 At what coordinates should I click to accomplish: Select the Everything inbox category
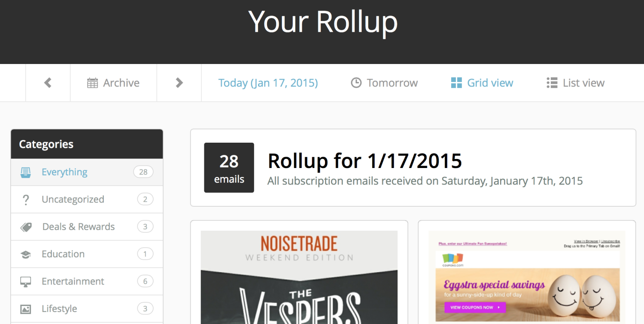(87, 172)
